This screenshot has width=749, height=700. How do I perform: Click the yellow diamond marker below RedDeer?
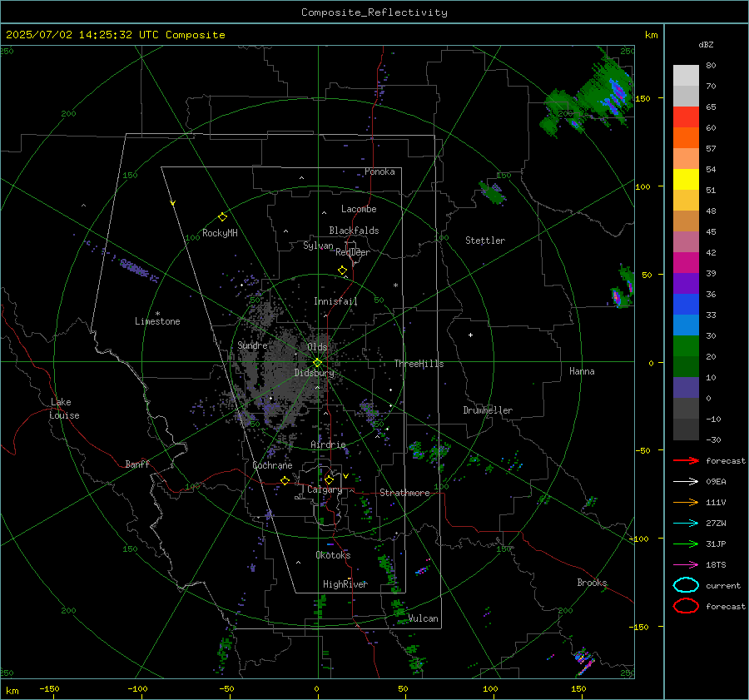342,271
